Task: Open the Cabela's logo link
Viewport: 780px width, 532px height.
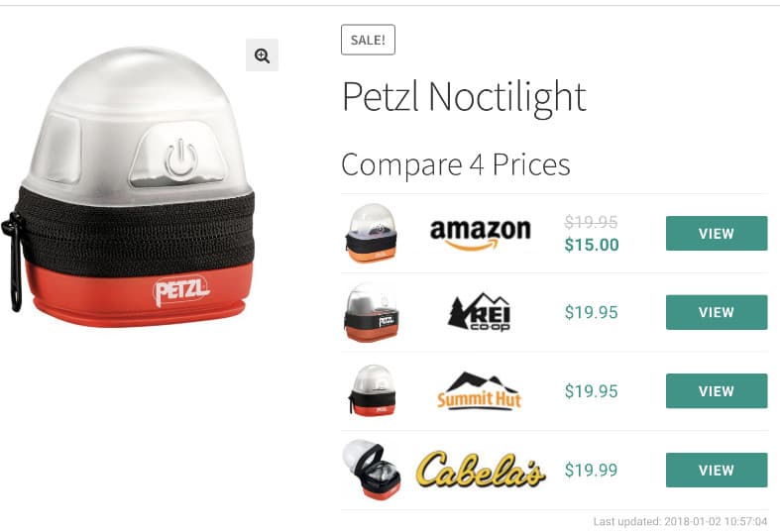Action: click(x=481, y=470)
